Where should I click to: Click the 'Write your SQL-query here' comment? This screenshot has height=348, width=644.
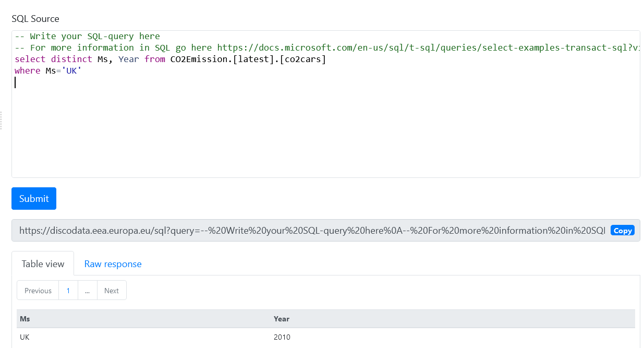(x=87, y=36)
